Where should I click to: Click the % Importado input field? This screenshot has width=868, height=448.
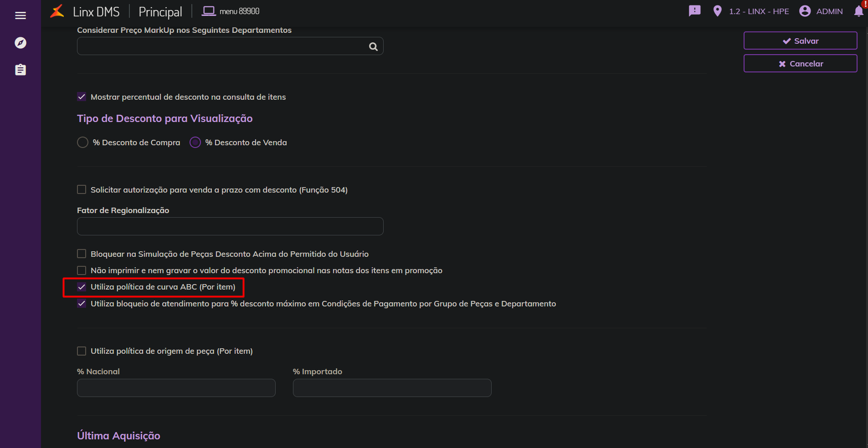point(392,388)
